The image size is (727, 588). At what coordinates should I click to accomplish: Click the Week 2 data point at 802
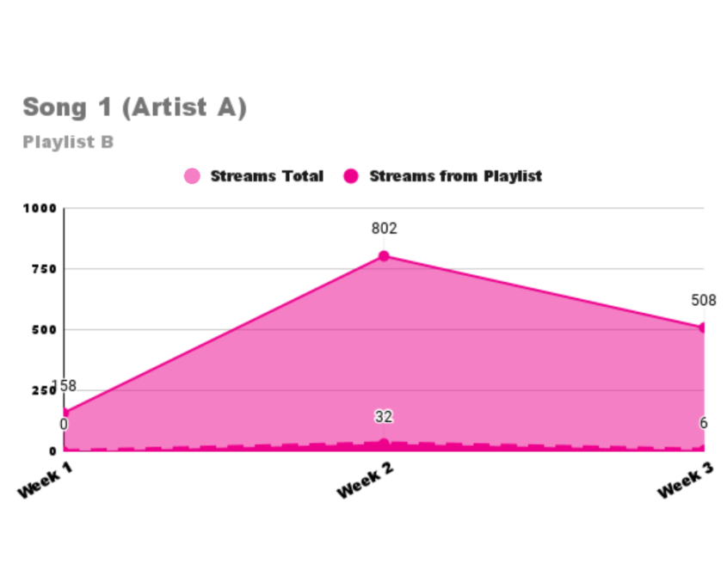coord(384,256)
